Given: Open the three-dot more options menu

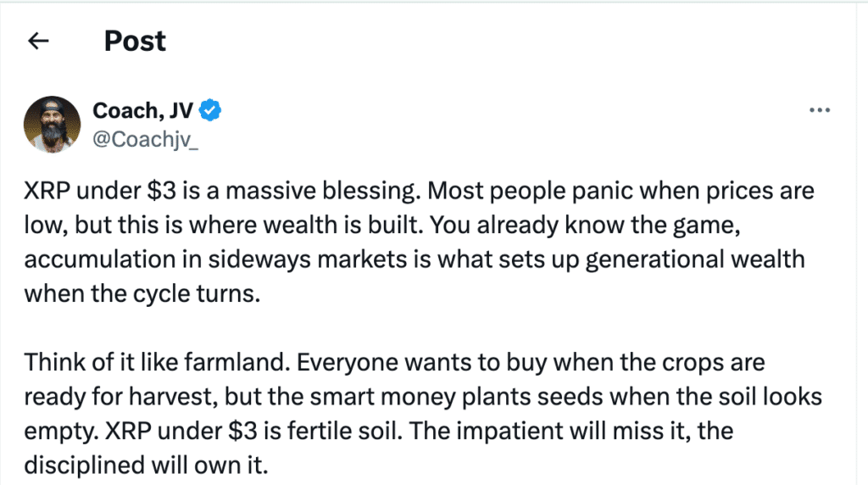Looking at the screenshot, I should (x=820, y=111).
